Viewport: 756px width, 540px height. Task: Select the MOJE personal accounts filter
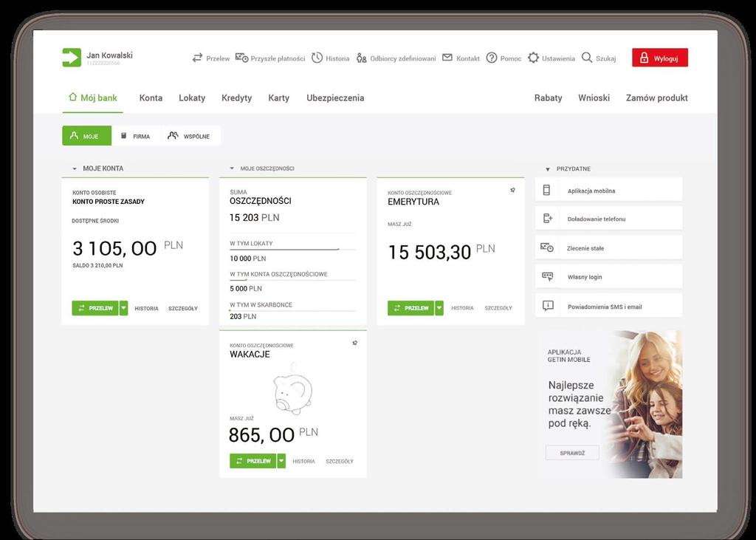click(x=87, y=136)
